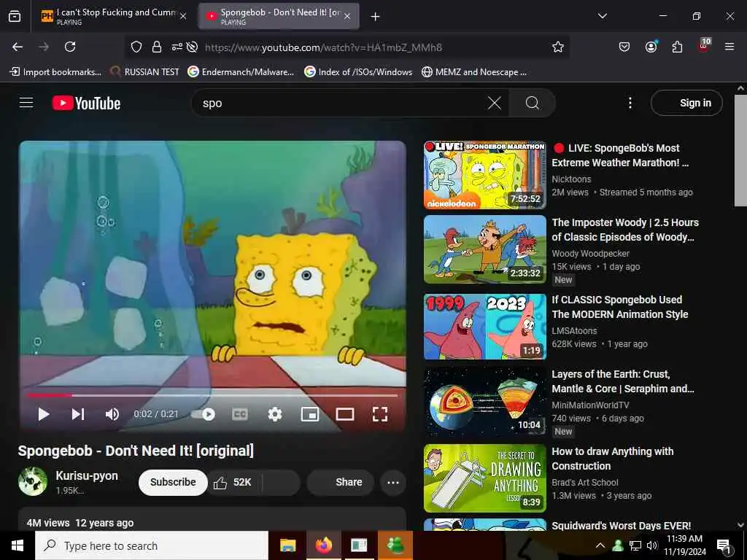Open Firefox application hamburger menu

tap(729, 47)
